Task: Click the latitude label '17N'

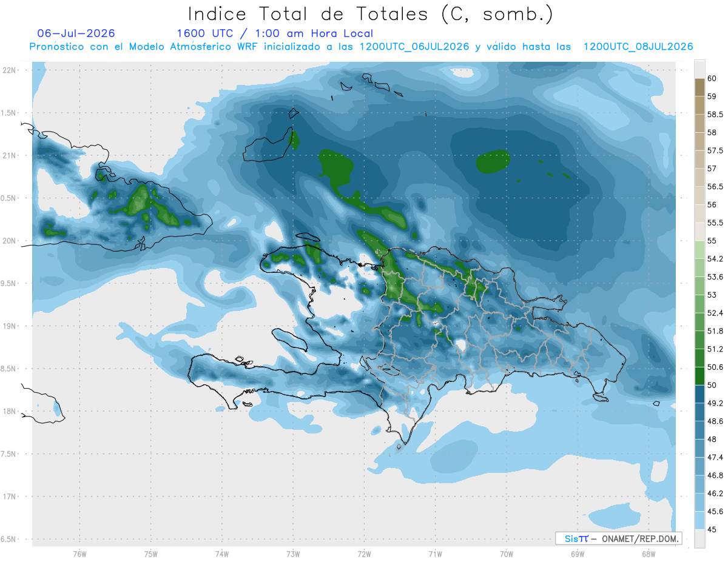Action: (x=9, y=497)
